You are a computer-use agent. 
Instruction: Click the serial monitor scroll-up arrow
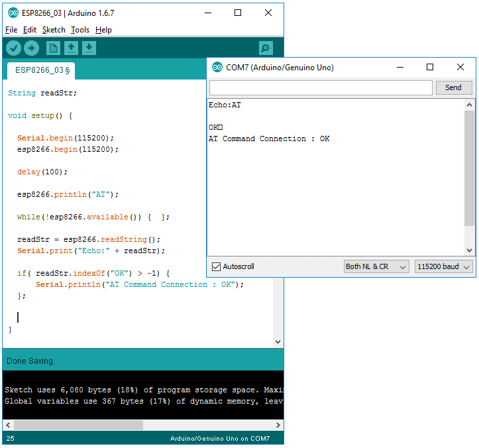469,105
